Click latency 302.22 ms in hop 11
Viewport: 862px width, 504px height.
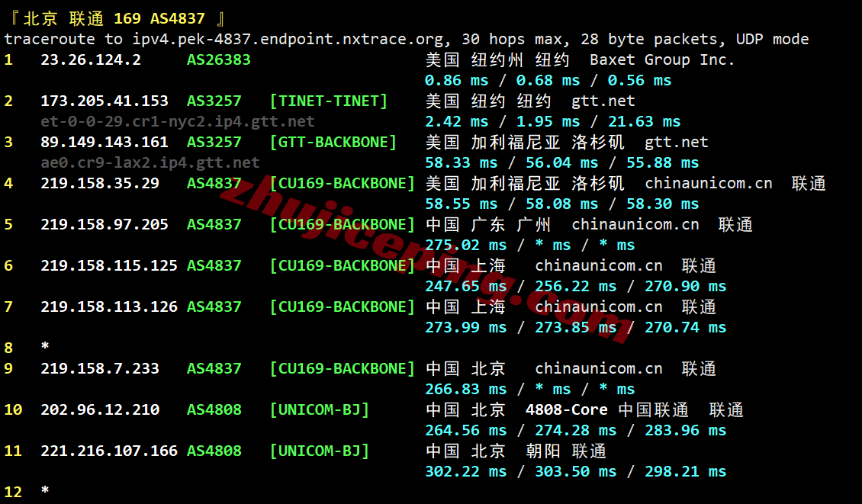(x=465, y=472)
